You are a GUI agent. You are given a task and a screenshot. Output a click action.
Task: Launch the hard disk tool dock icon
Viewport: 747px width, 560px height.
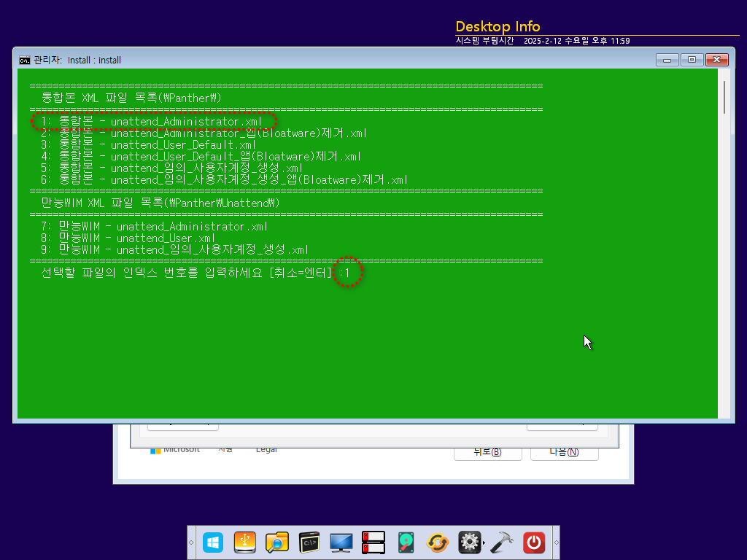pos(406,542)
